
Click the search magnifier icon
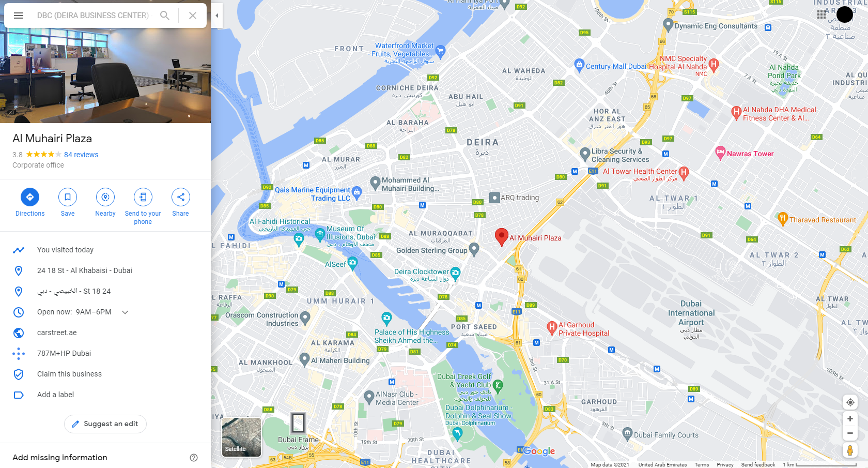165,16
